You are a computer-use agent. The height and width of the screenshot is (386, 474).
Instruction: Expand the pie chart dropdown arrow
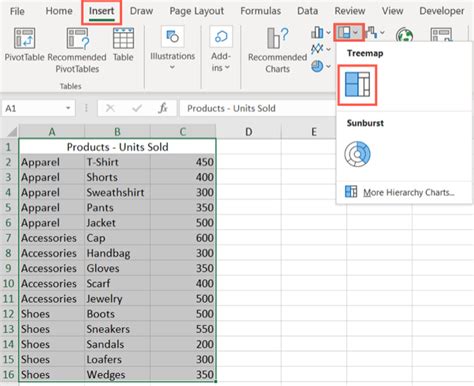coord(328,66)
